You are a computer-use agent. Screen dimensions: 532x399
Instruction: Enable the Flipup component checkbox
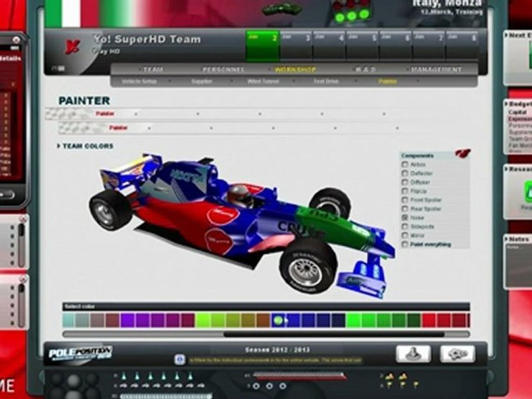coord(405,191)
